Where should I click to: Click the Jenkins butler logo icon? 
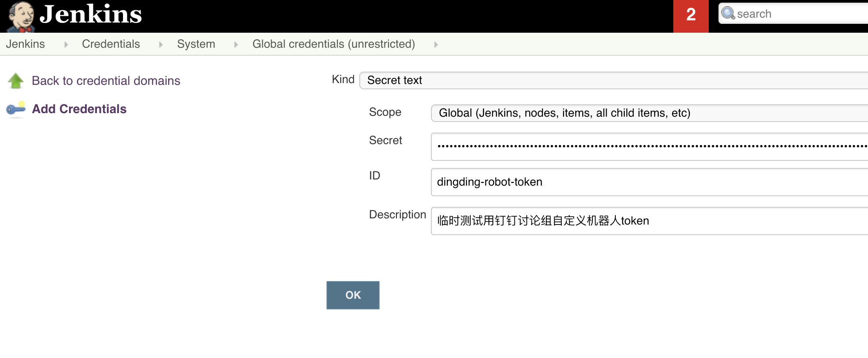21,17
